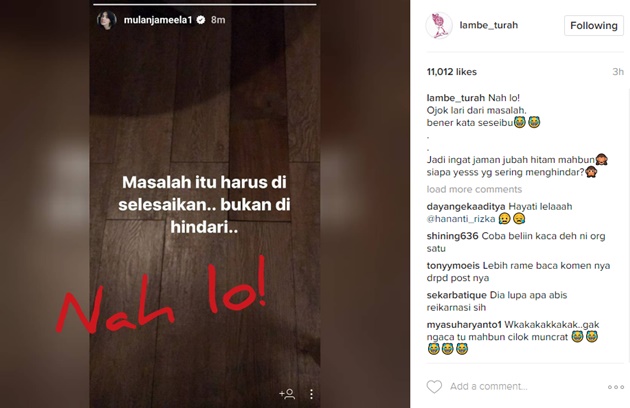Open the mulanjameela1 username on story
The width and height of the screenshot is (630, 408).
[x=158, y=20]
